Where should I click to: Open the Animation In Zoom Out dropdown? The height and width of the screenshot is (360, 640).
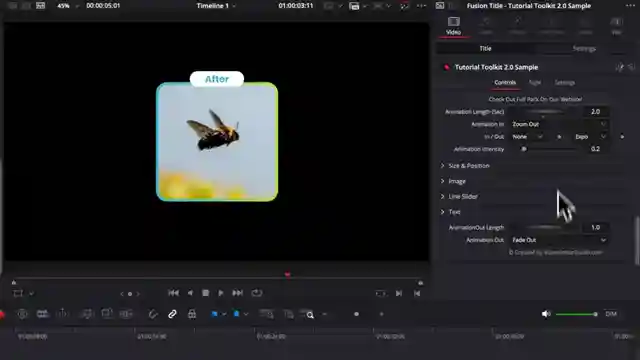tap(558, 124)
